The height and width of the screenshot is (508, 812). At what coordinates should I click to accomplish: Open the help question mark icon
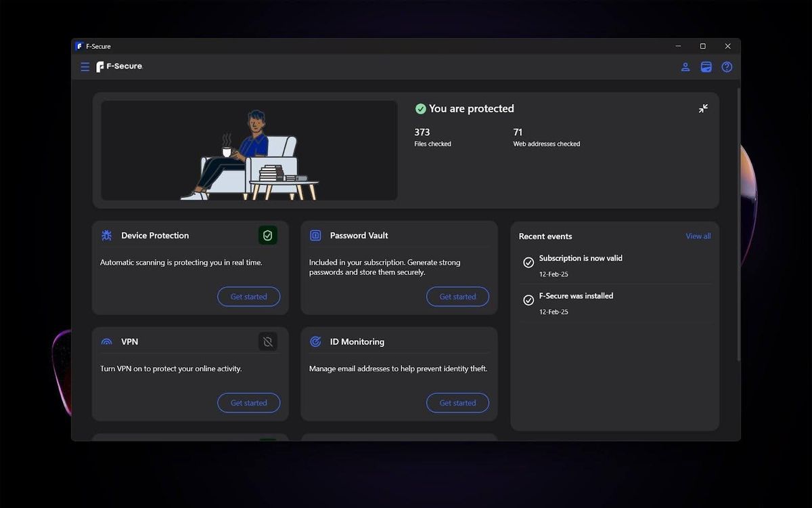coord(727,67)
